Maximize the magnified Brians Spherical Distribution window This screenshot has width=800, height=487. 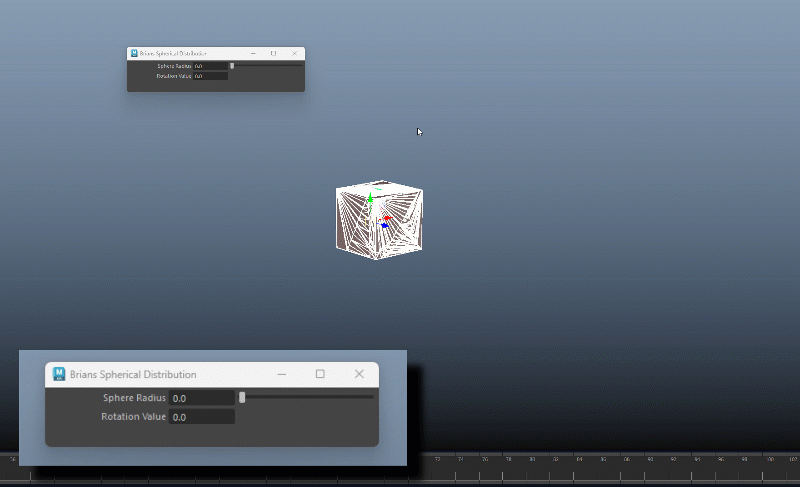click(x=320, y=374)
